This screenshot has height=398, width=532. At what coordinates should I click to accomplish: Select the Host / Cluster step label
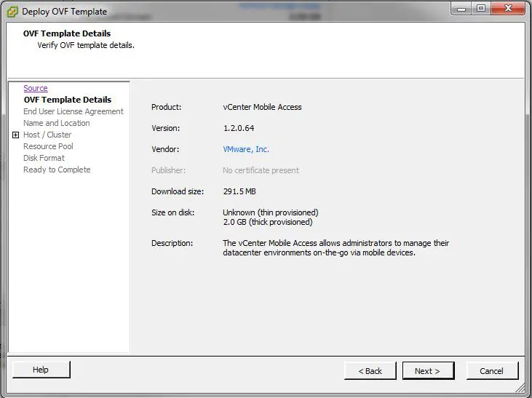pos(47,135)
